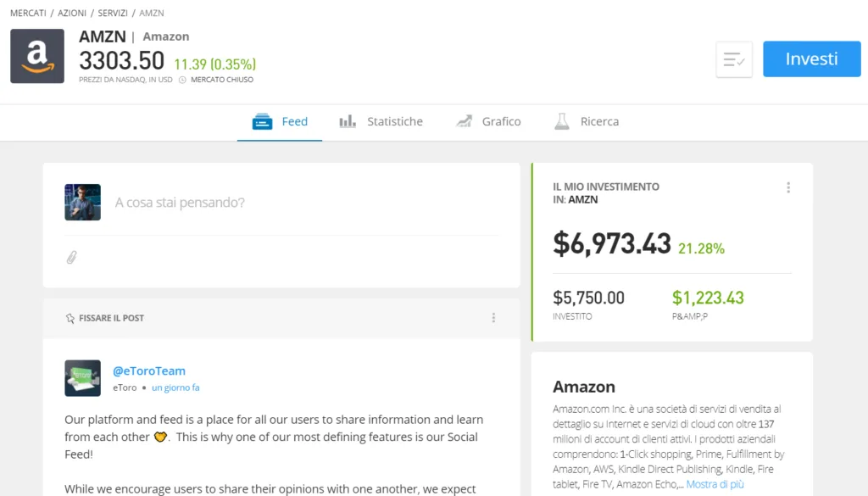The image size is (868, 496).
Task: Click the clock icon beside MERCATO CHIUSO
Action: [x=182, y=80]
